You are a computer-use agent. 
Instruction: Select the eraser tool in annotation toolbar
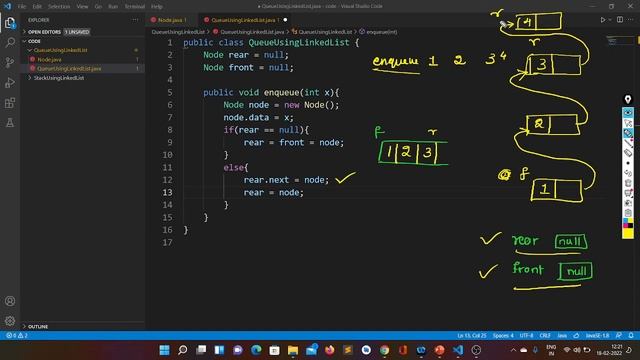pos(628,153)
